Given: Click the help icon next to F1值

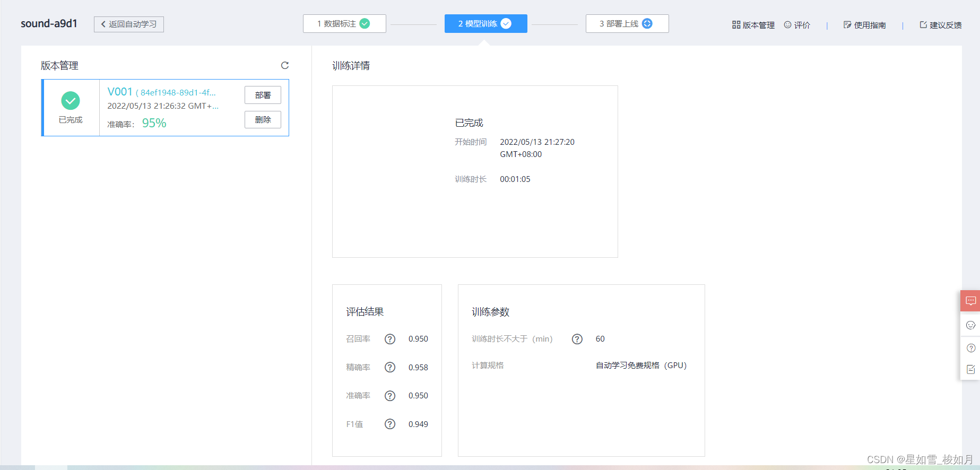Looking at the screenshot, I should [390, 424].
